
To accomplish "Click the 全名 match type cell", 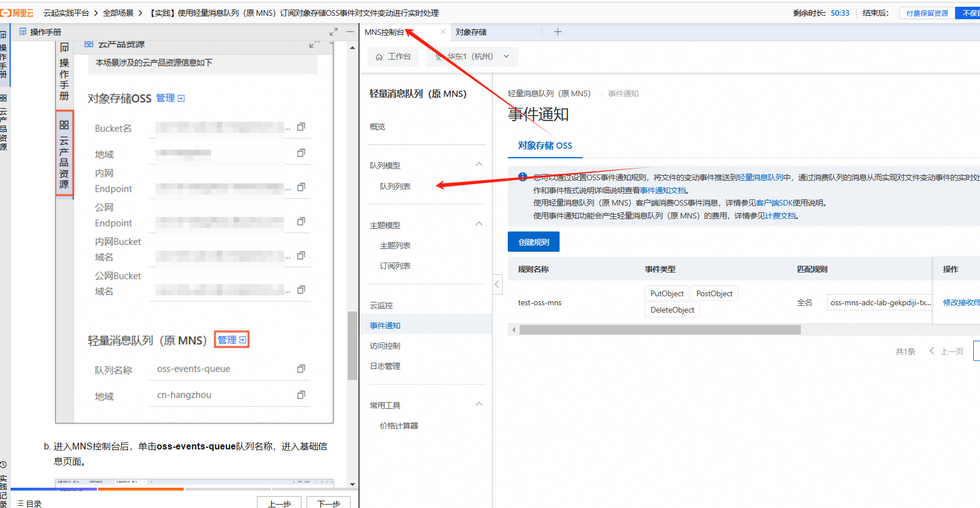I will [805, 302].
